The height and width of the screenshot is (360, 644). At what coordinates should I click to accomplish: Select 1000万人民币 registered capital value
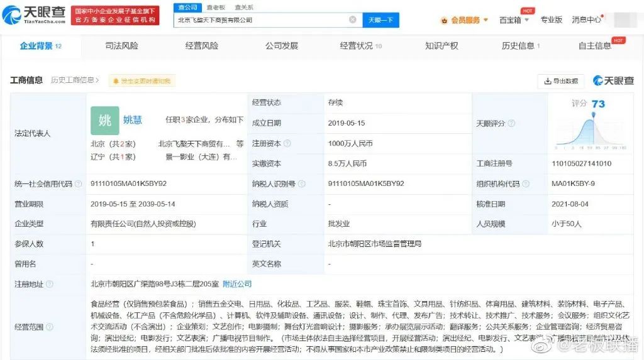(350, 143)
